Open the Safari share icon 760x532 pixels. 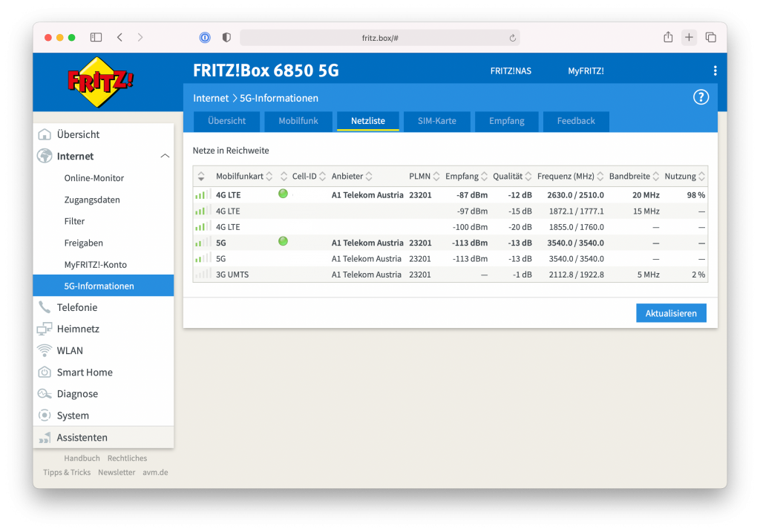668,37
